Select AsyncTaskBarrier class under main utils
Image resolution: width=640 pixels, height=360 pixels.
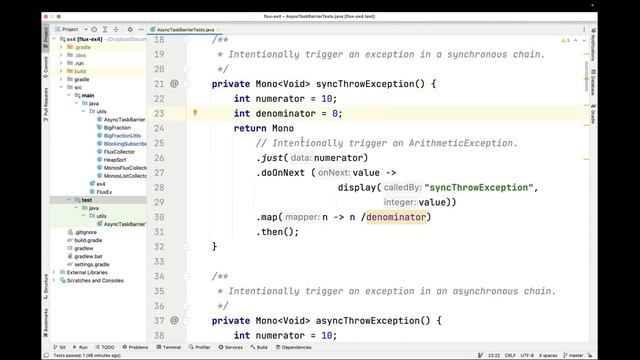pyautogui.click(x=121, y=120)
